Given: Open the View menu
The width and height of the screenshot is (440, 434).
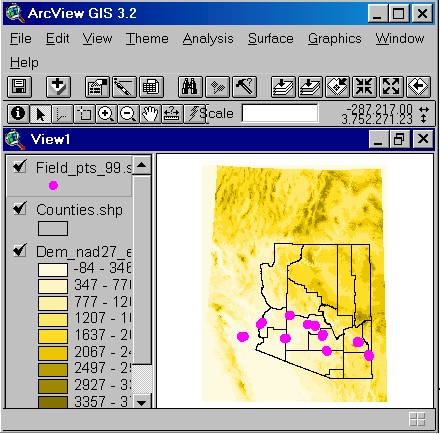Looking at the screenshot, I should (x=97, y=39).
